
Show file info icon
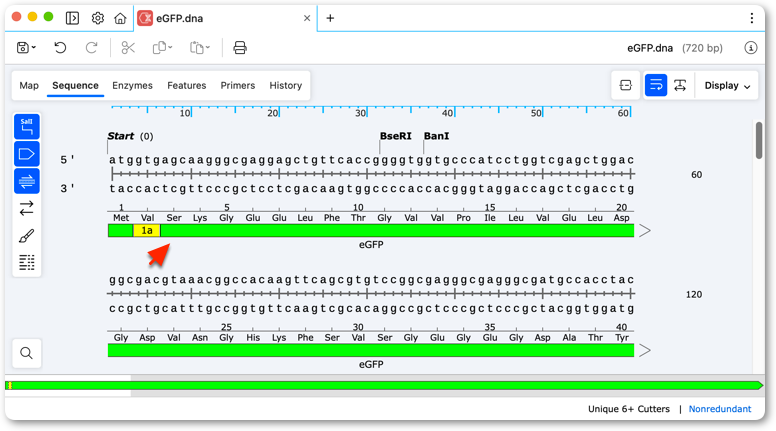click(751, 48)
